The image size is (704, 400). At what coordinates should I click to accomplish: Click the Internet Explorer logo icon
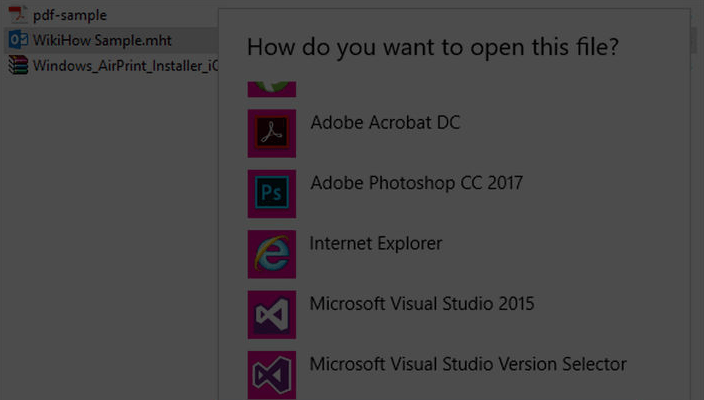tap(272, 254)
